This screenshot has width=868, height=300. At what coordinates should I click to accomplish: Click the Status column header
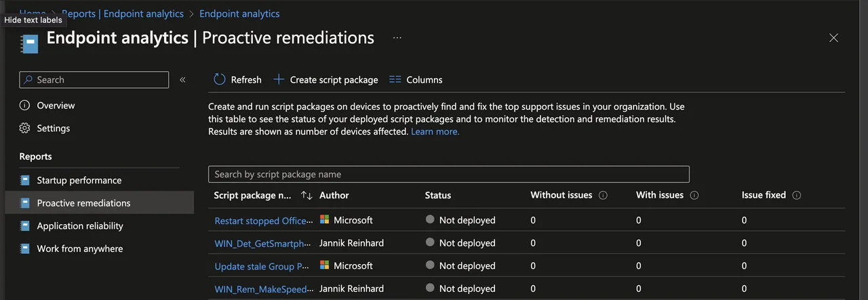[438, 195]
